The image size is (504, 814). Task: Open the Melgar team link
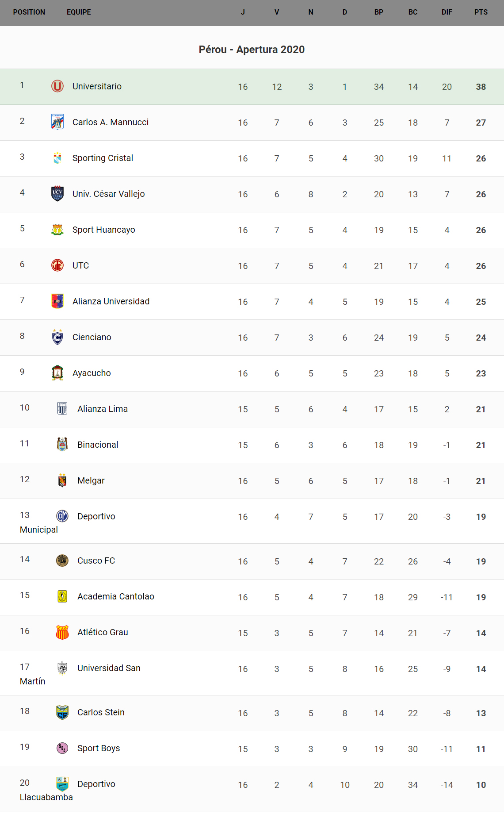[91, 480]
